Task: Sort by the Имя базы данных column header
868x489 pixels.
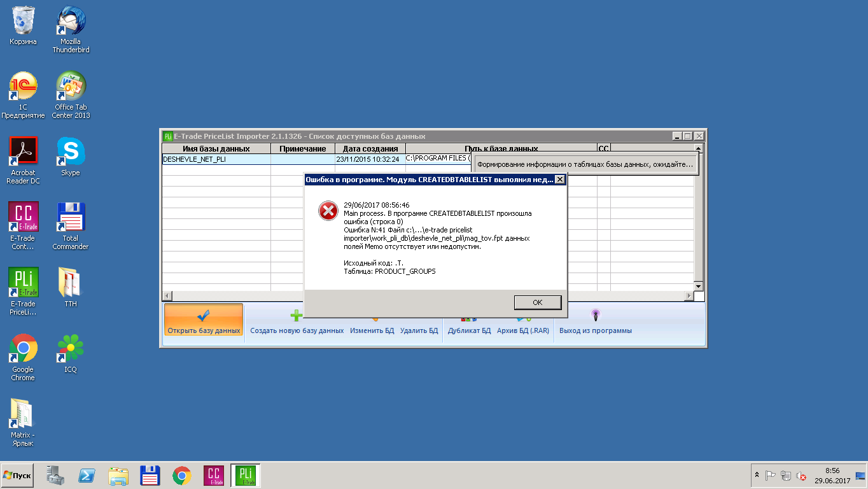Action: (216, 149)
